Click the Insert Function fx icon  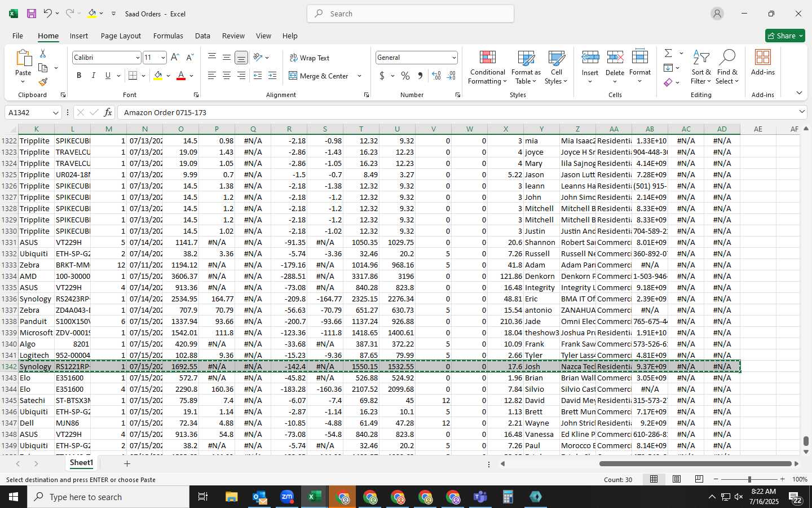point(108,112)
